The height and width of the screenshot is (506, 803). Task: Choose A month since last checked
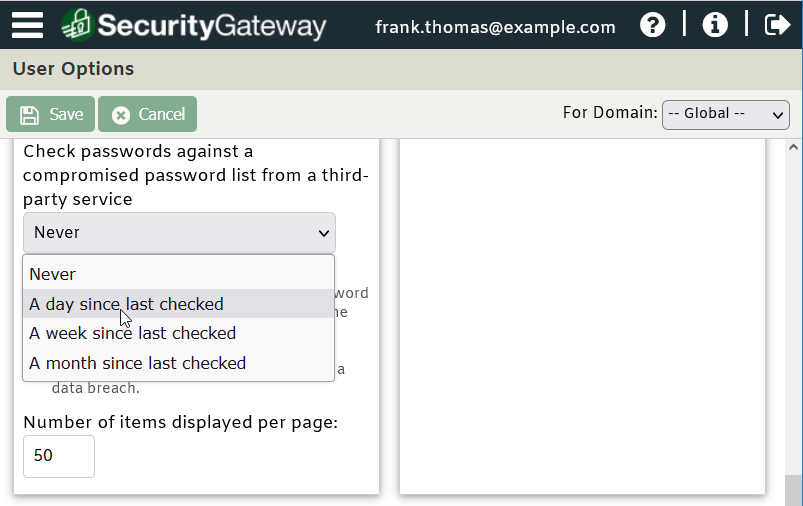coord(179,363)
